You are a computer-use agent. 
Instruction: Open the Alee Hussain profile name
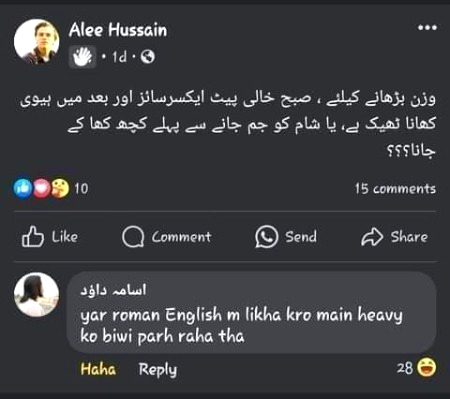[x=118, y=30]
